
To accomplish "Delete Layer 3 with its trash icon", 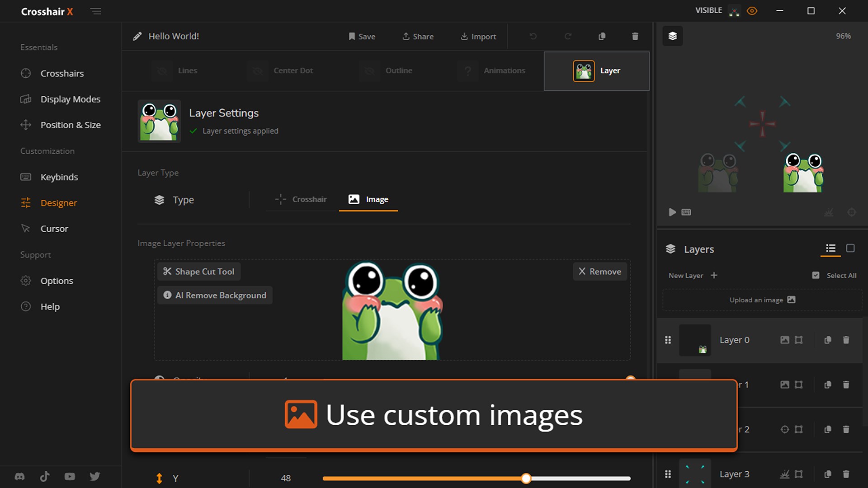I will 846,474.
